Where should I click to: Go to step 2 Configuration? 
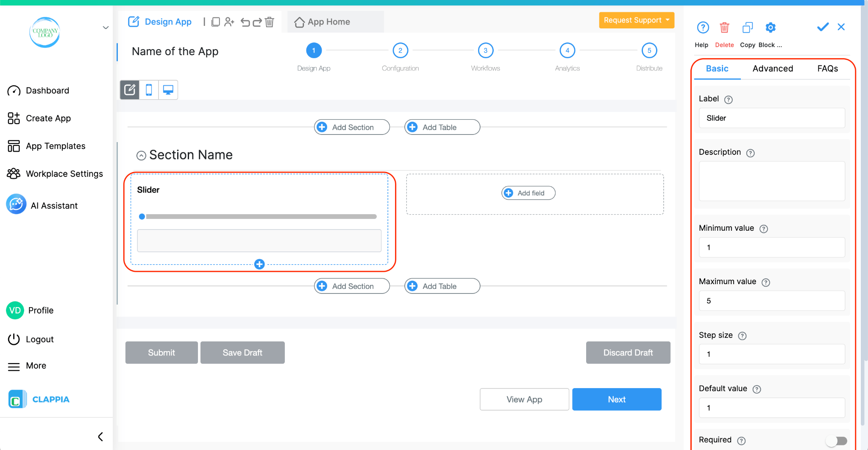pyautogui.click(x=400, y=50)
